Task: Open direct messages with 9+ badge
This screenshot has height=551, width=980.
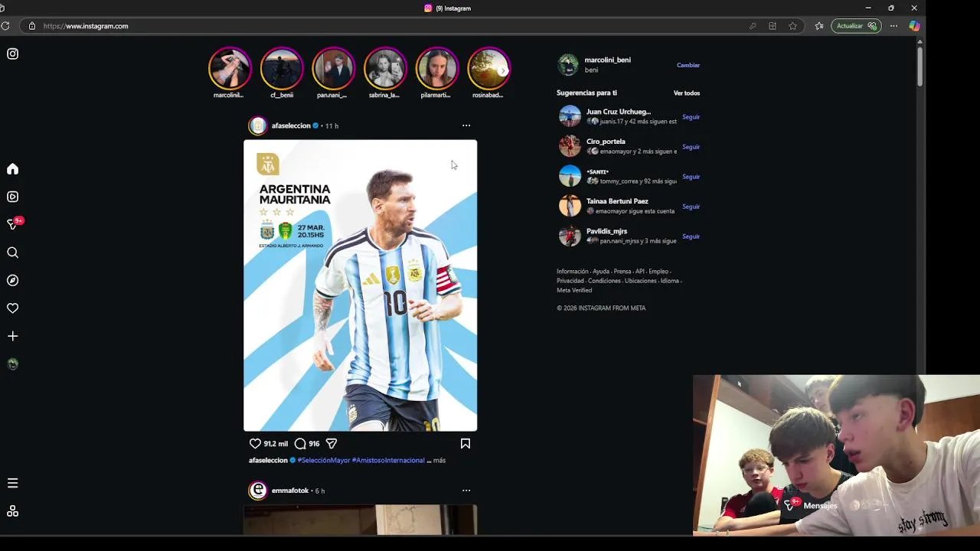Action: 14,223
